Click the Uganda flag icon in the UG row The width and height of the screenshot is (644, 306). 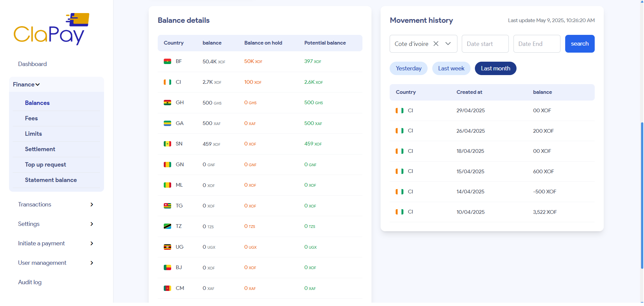coord(167,247)
